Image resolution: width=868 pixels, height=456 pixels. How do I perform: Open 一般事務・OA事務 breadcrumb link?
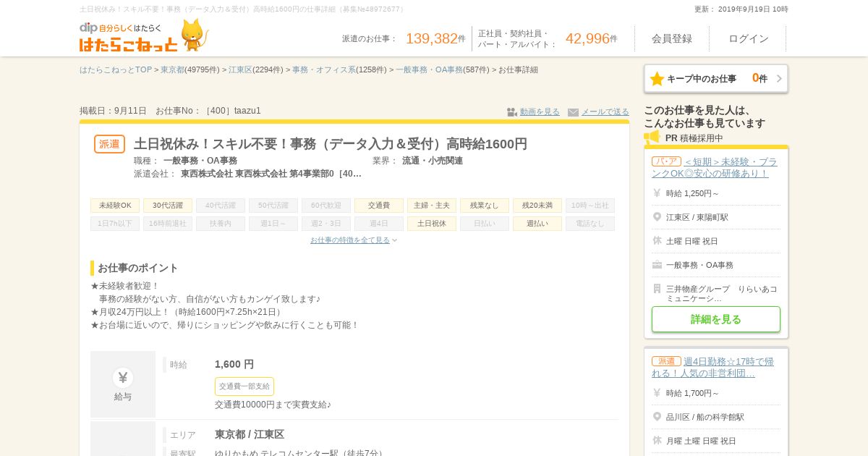[x=429, y=70]
